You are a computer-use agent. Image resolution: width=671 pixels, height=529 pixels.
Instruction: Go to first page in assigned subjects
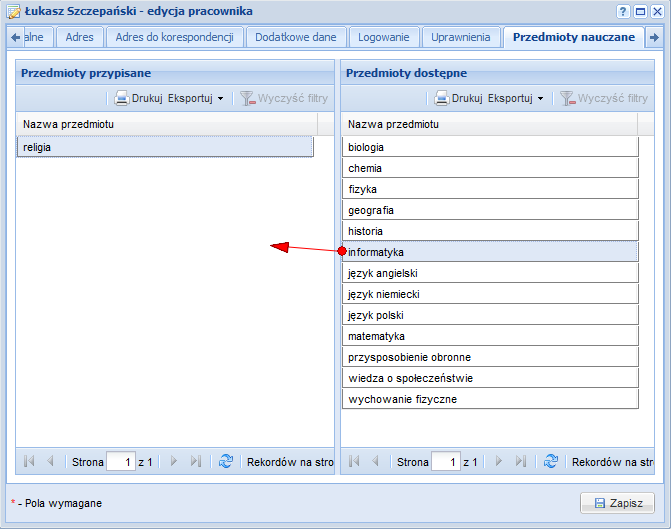[29, 461]
